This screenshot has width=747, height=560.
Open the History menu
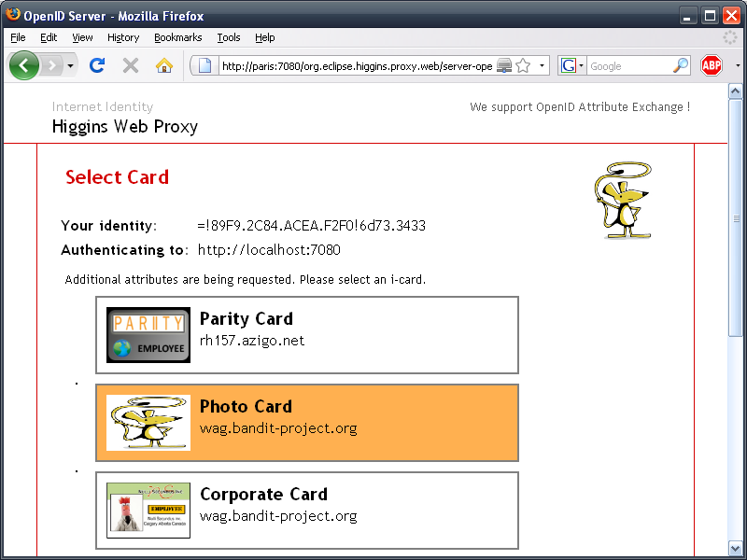click(123, 37)
